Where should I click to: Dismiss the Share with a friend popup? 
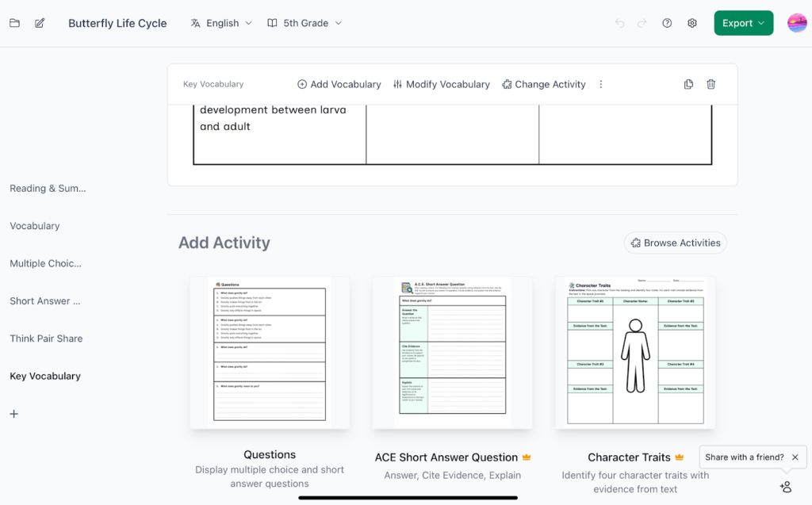[795, 457]
